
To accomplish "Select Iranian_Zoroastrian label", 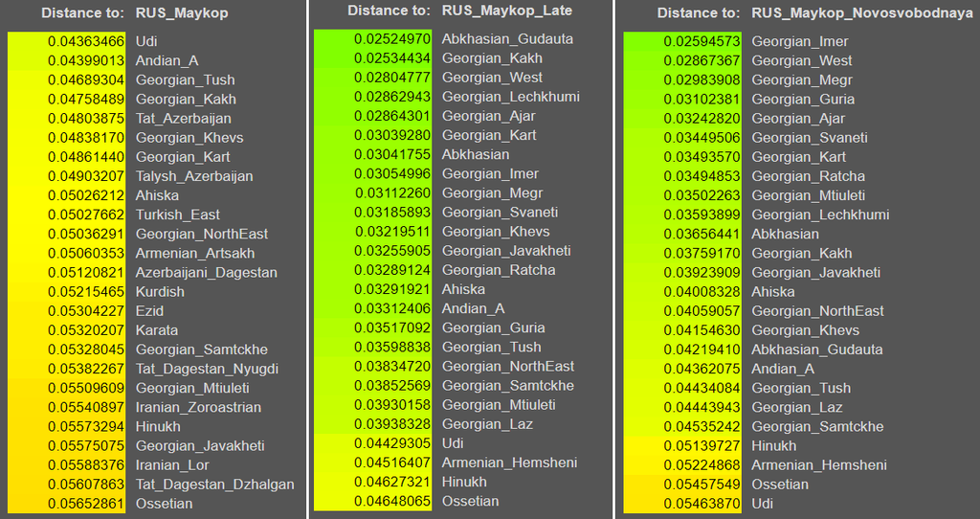I will [199, 408].
